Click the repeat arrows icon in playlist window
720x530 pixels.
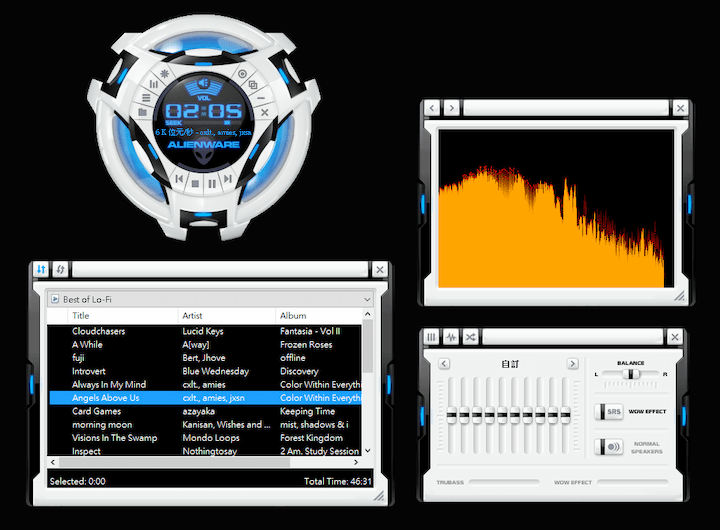click(60, 269)
